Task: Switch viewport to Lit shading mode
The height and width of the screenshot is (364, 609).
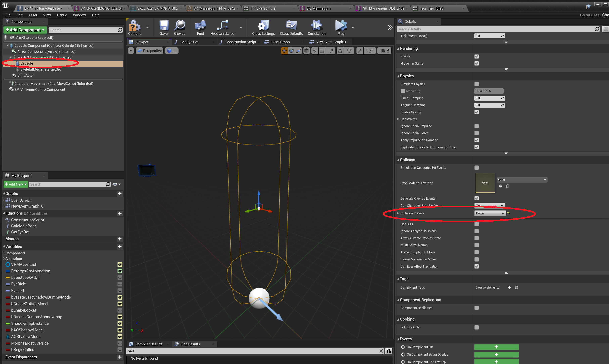Action: click(x=172, y=51)
